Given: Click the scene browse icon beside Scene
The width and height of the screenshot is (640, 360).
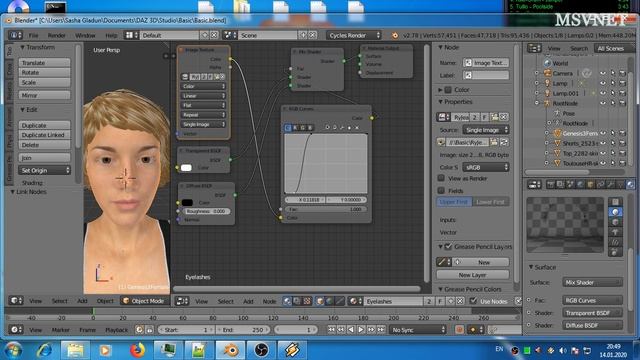Looking at the screenshot, I should [x=230, y=35].
